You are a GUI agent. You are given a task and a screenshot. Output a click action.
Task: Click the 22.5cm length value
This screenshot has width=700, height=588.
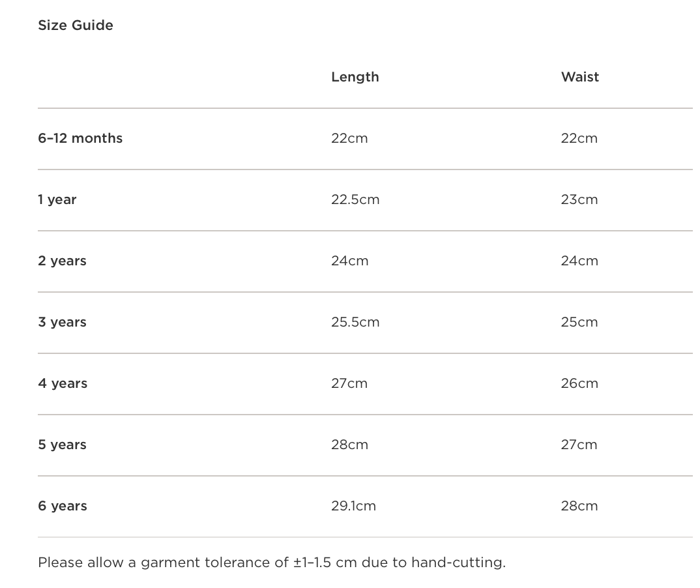(x=355, y=199)
